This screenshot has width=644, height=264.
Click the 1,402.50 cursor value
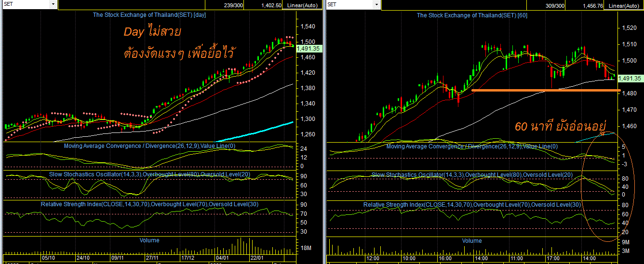272,5
